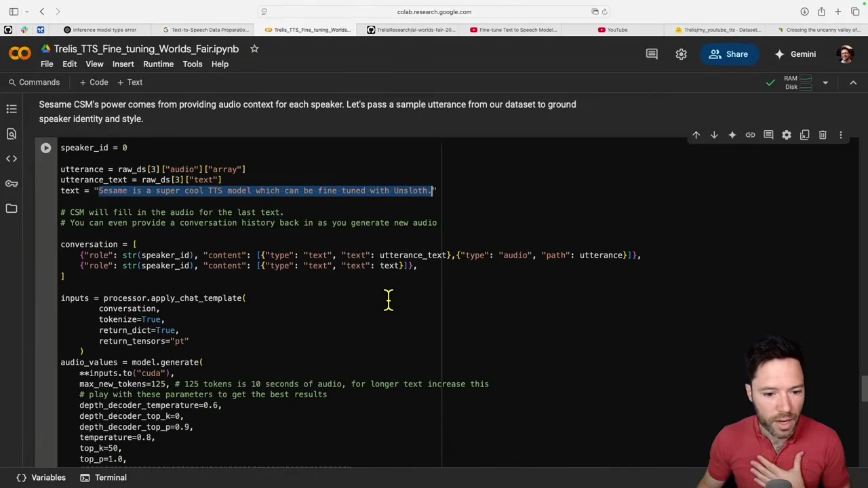
Task: Open the table of contents sidebar icon
Action: click(12, 108)
